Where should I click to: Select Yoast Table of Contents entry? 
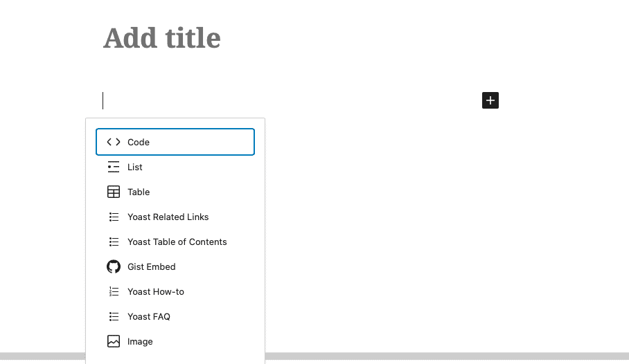click(177, 242)
